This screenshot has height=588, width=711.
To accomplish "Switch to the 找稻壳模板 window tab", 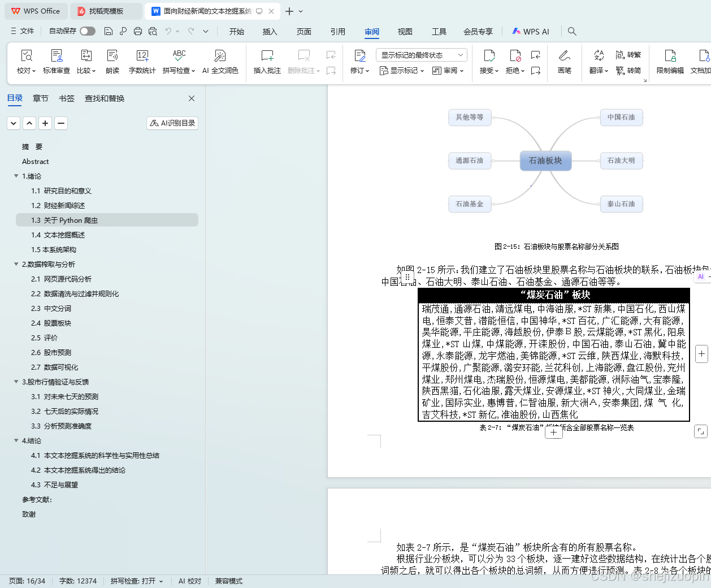I will (107, 11).
